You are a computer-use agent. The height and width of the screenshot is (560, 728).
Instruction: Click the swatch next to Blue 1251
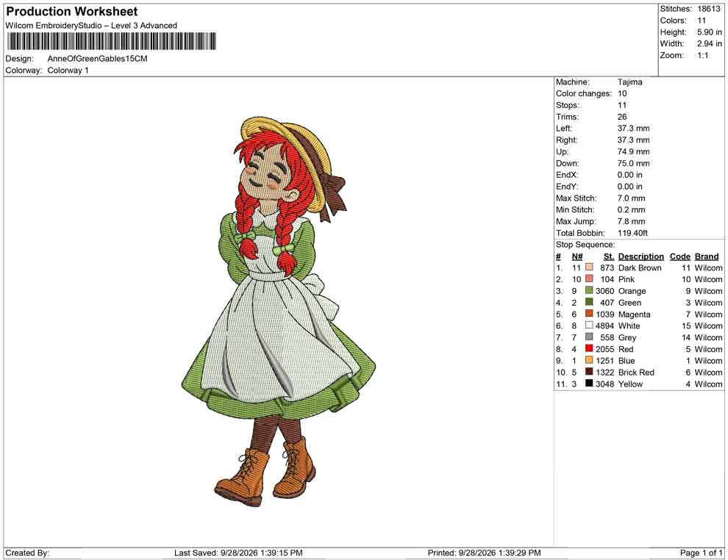589,360
